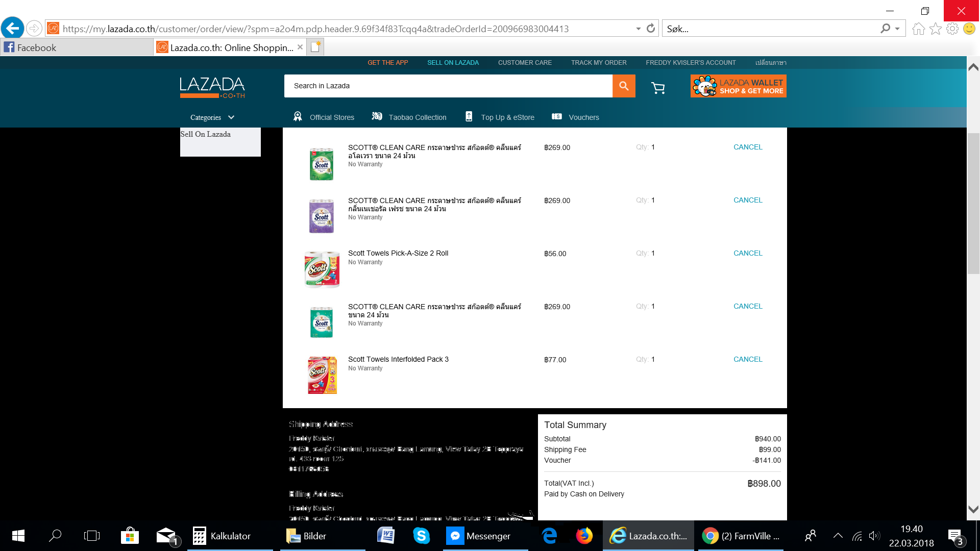
Task: Refresh the page with reload icon
Action: pyautogui.click(x=650, y=29)
